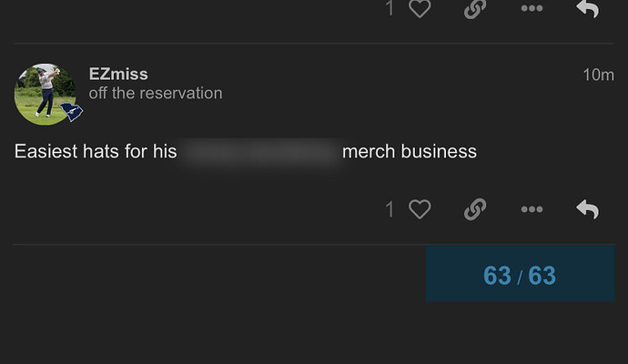
Task: Click the "merch business" text in the post
Action: [410, 151]
